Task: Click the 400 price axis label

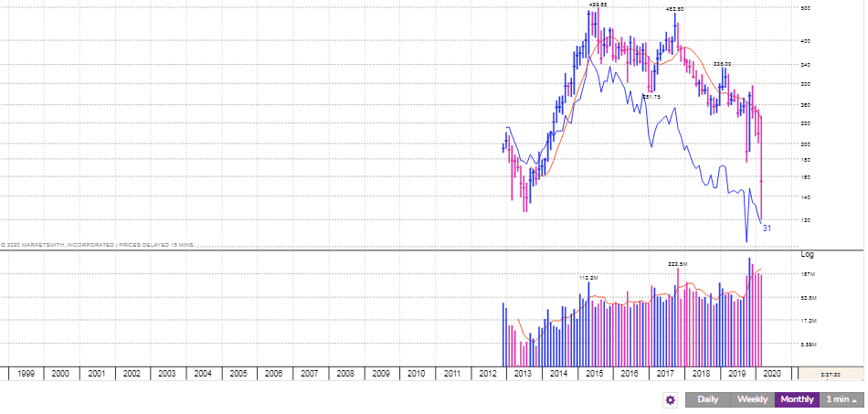Action: (806, 41)
